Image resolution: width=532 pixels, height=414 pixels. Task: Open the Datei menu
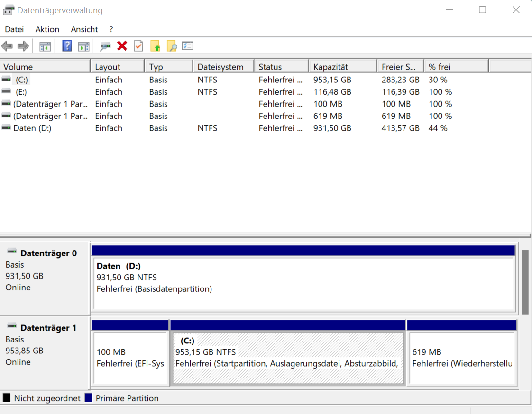pyautogui.click(x=14, y=29)
